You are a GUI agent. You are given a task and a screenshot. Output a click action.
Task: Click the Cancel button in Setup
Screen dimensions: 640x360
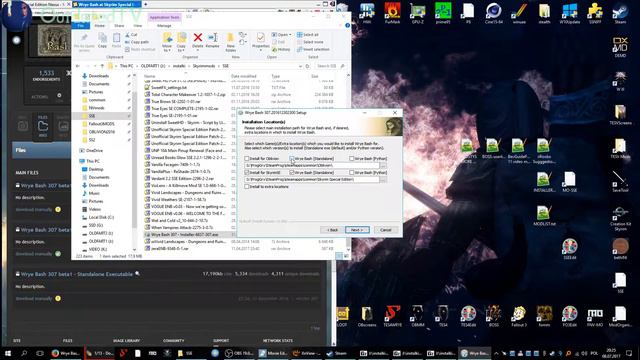(x=386, y=230)
